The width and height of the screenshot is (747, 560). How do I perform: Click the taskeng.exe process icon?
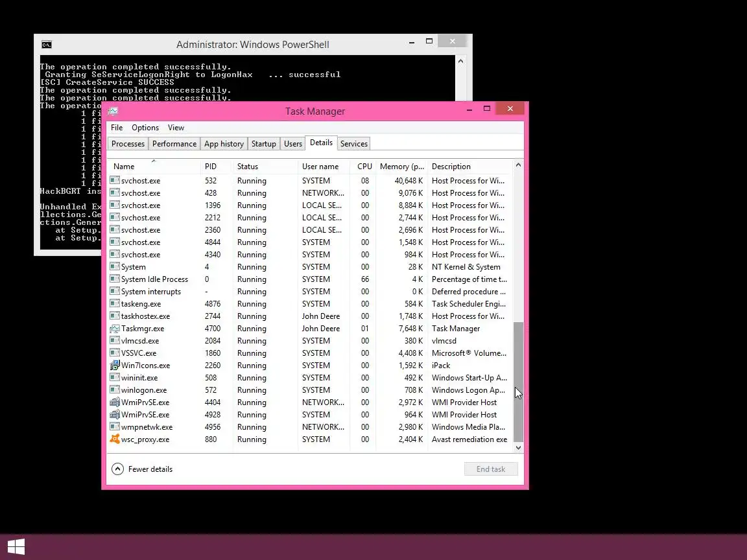click(x=114, y=304)
